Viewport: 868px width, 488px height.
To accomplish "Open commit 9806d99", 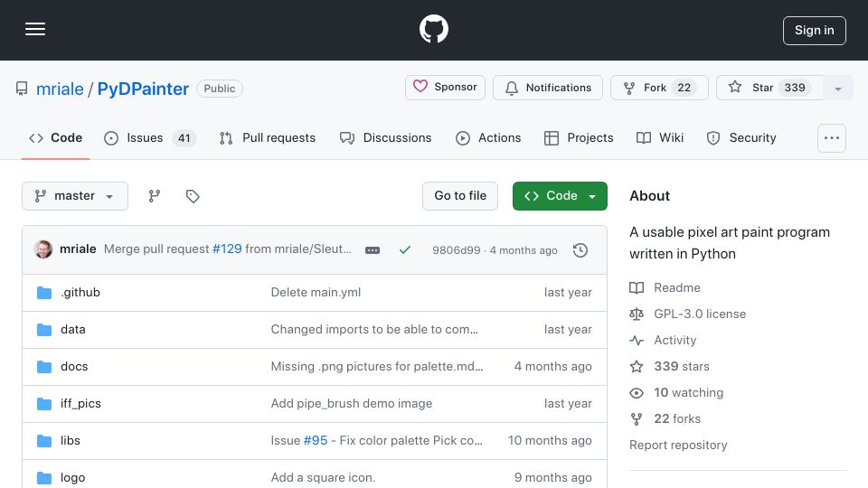I will [x=456, y=250].
